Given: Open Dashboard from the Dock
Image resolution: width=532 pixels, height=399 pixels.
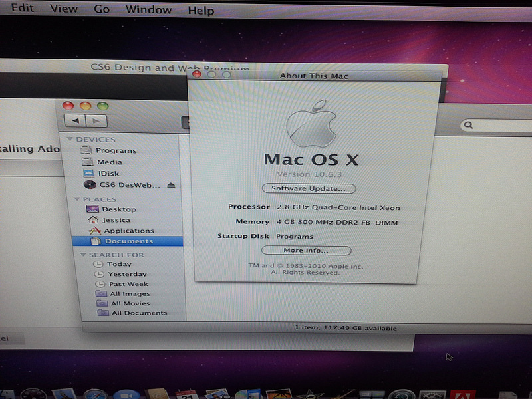Looking at the screenshot, I should [x=33, y=394].
